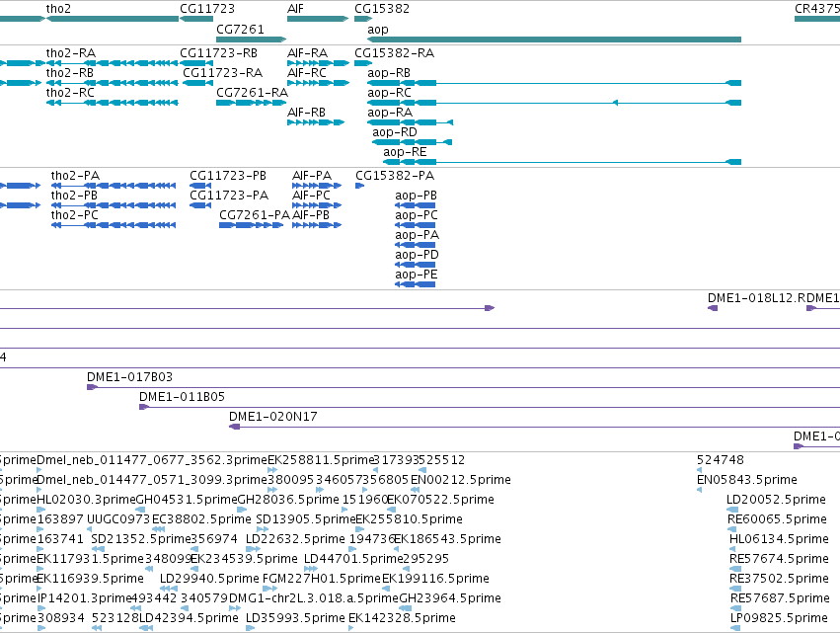Screen dimensions: 840x633
Task: Select the AIF-RC transcript label
Action: pyautogui.click(x=307, y=73)
